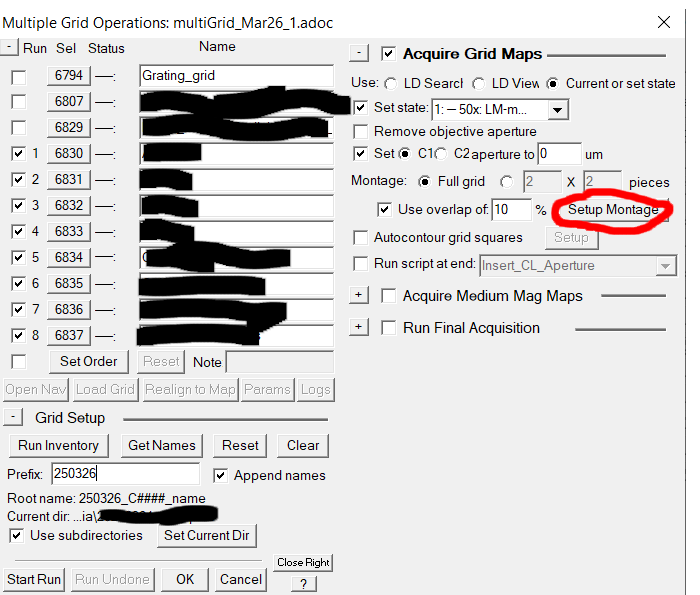The height and width of the screenshot is (595, 700).
Task: Toggle the Set aperture checkbox
Action: click(x=360, y=154)
